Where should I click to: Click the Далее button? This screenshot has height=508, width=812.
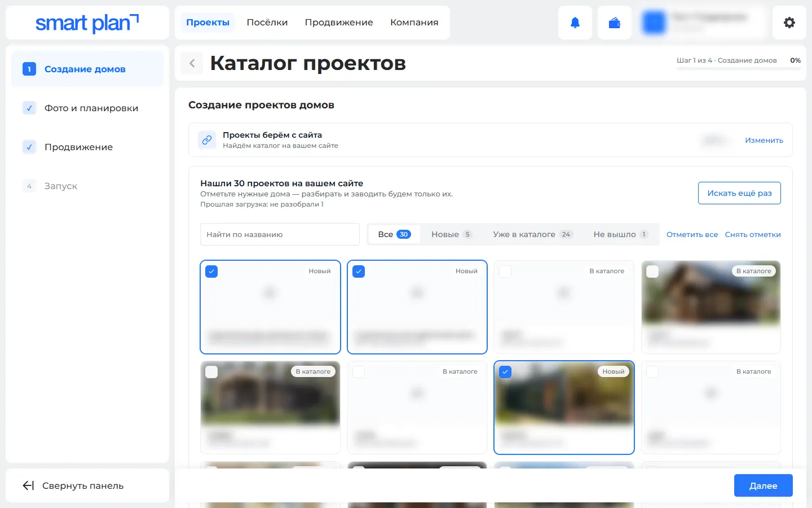coord(764,485)
